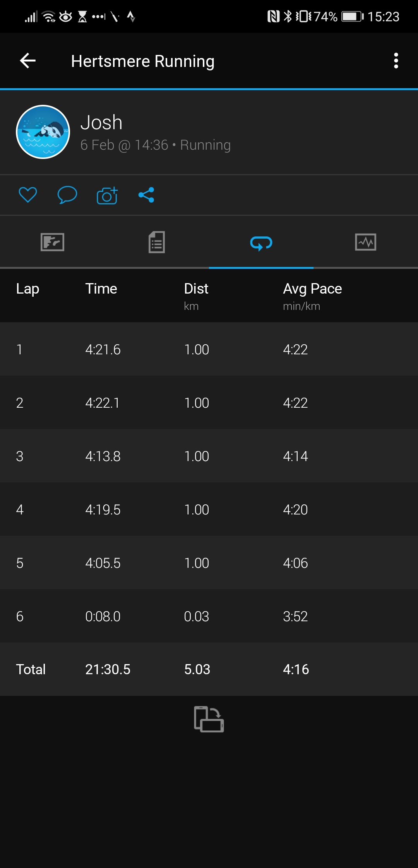Open the three-dot overflow menu
The width and height of the screenshot is (418, 868).
point(396,61)
